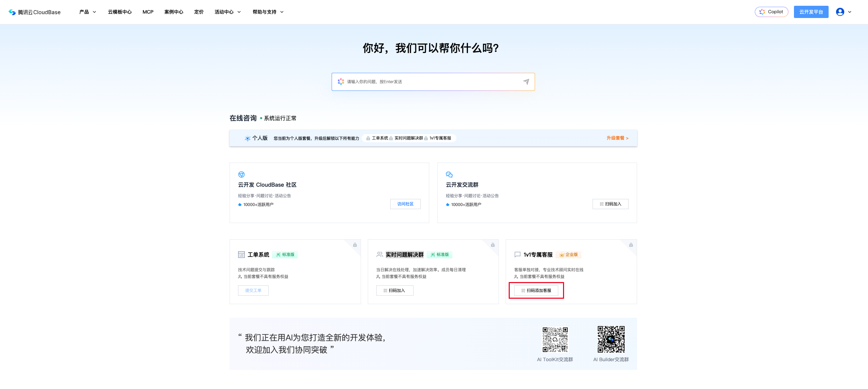The image size is (868, 389).
Task: Click the send paper-plane icon
Action: 526,82
